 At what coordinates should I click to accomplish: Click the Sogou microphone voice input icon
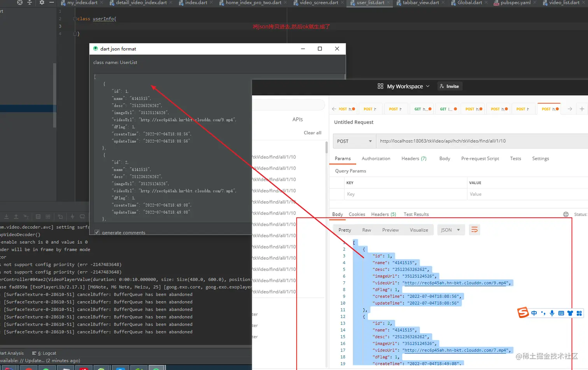pos(552,313)
